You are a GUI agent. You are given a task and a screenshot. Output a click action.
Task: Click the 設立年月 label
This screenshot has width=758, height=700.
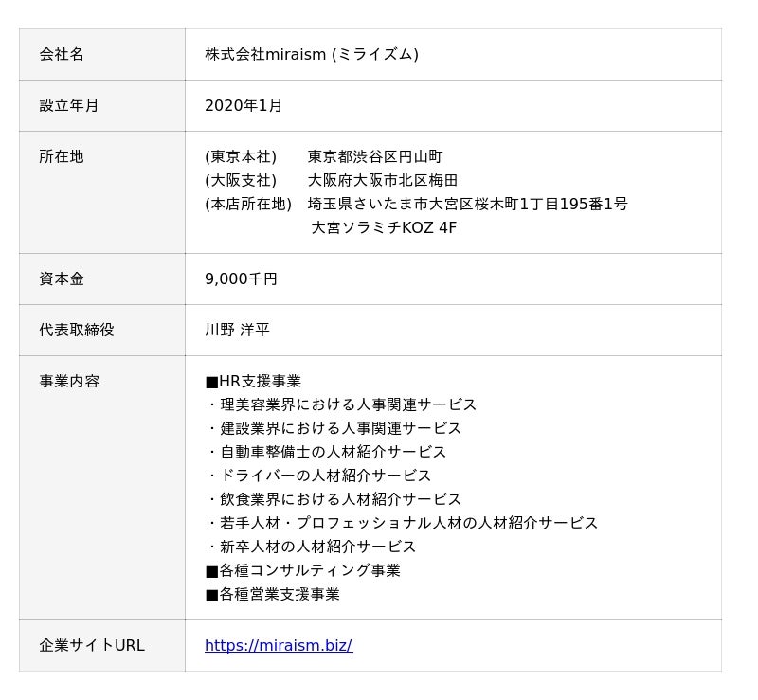click(x=68, y=105)
